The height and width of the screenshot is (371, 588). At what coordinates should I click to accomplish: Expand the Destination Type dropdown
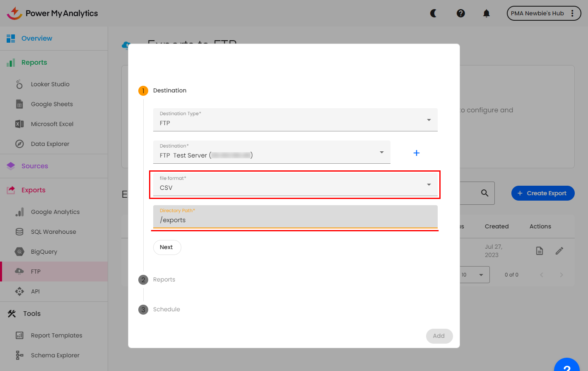pyautogui.click(x=295, y=119)
